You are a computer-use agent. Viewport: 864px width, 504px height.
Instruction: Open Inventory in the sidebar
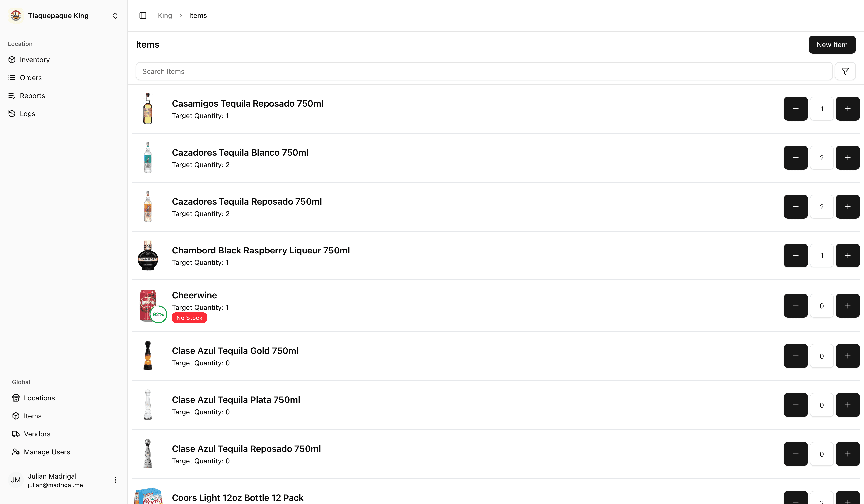pos(64,60)
